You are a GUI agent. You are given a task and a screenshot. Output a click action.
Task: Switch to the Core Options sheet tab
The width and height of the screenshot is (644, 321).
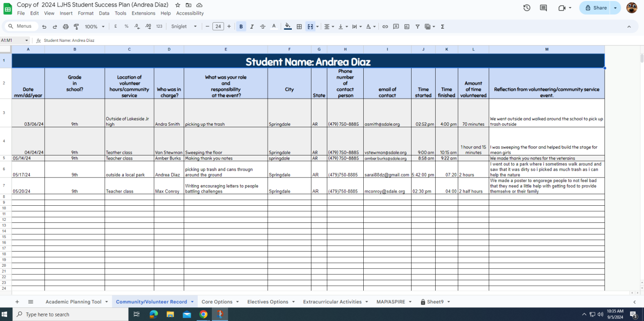click(x=217, y=302)
